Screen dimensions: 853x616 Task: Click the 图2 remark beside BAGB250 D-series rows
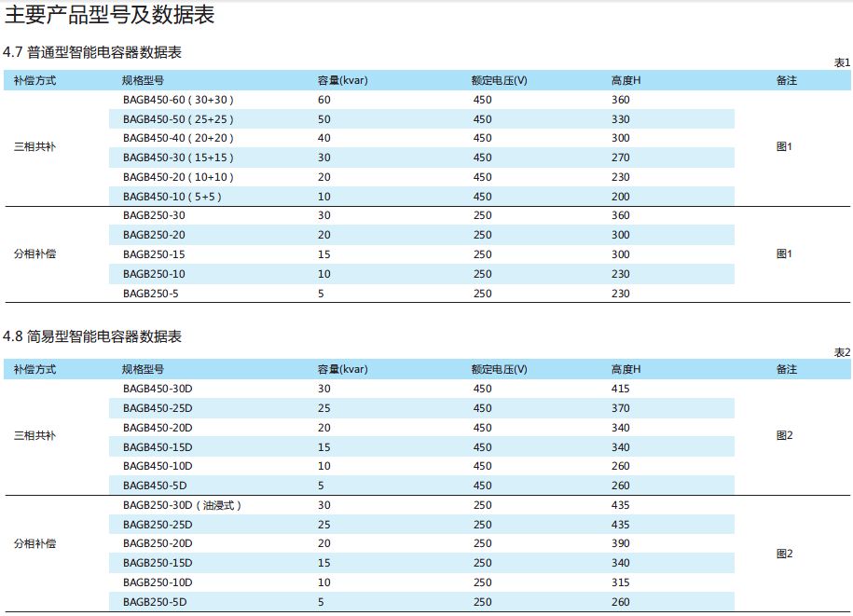pos(784,554)
